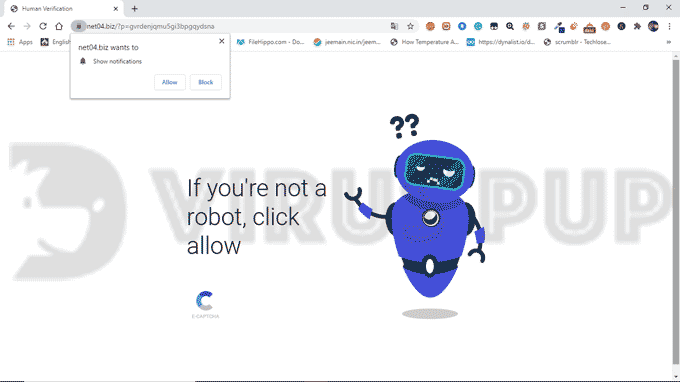Go back using the browser back arrow
The height and width of the screenshot is (382, 680).
click(11, 26)
